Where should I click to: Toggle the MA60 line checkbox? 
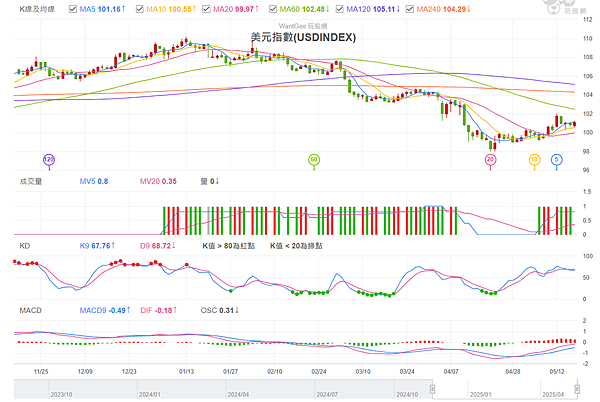click(x=273, y=9)
